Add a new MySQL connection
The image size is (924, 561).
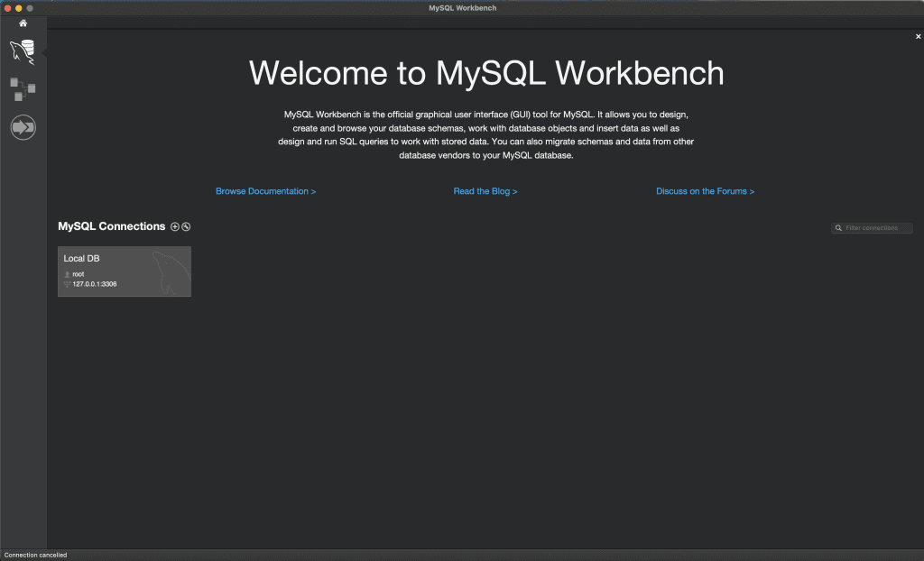point(174,227)
